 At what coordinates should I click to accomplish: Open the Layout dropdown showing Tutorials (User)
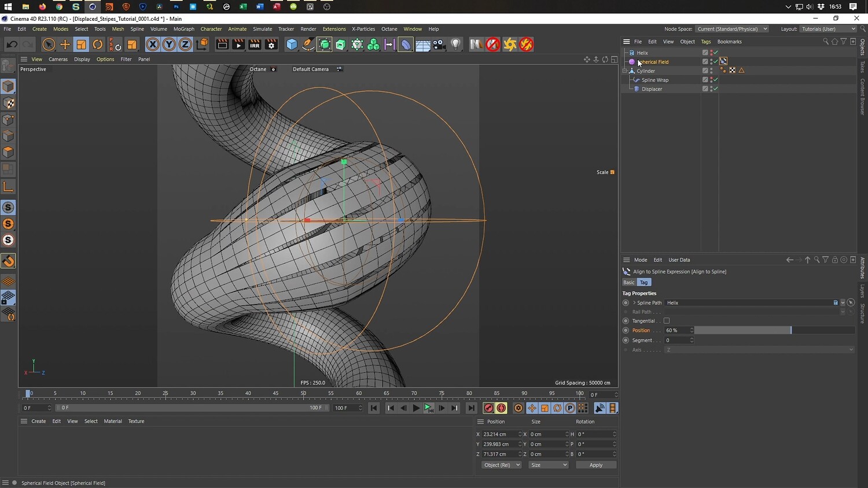coord(827,29)
